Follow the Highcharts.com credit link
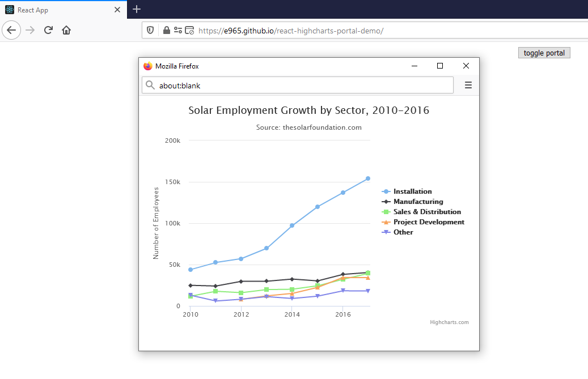 [449, 322]
